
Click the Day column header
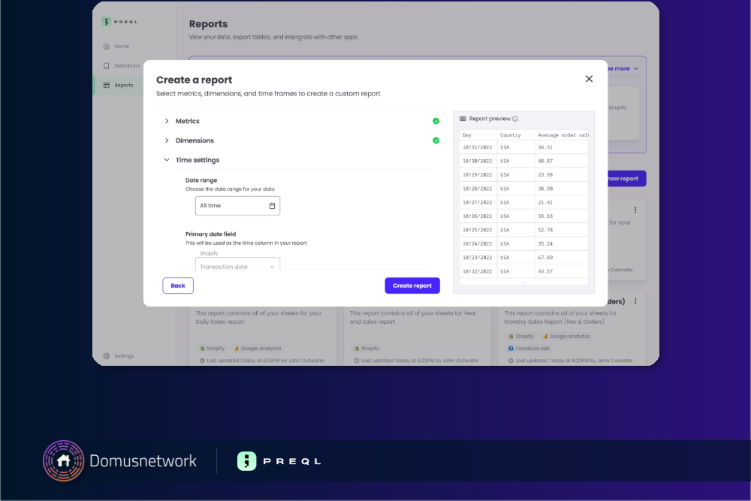[467, 136]
